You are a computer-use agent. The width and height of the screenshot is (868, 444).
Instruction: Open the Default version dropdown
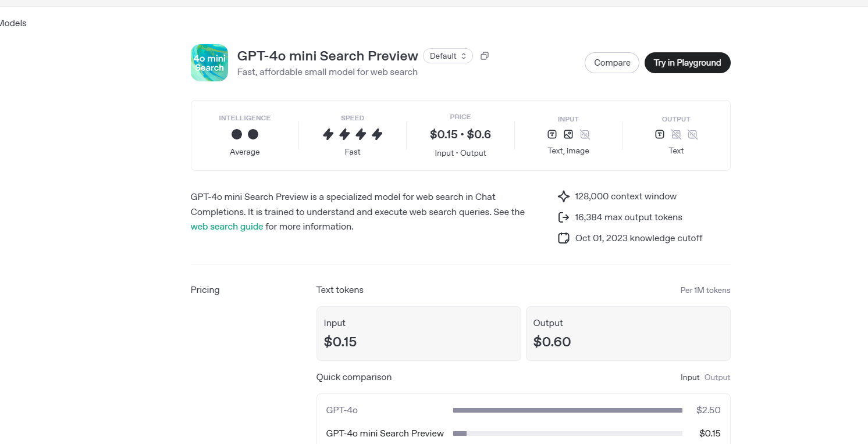pos(448,56)
